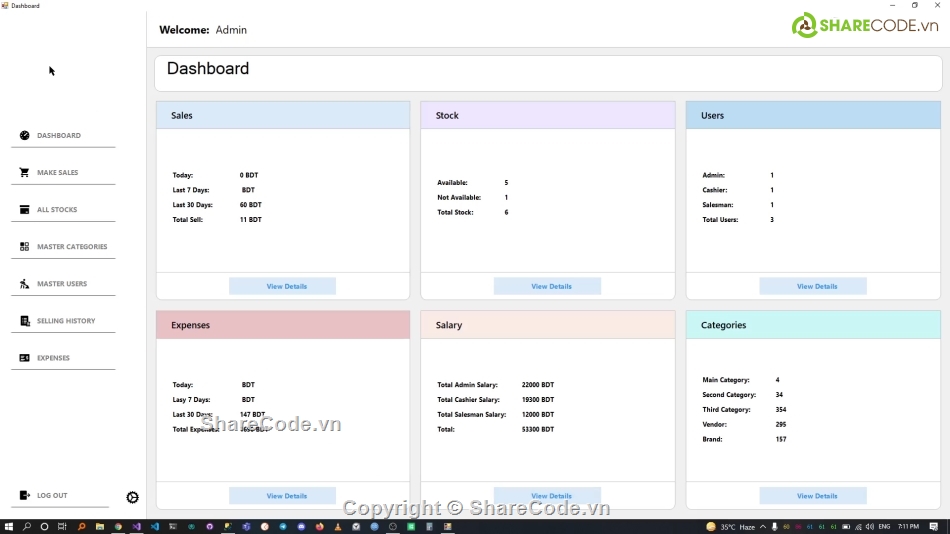Click the Master Users person icon
This screenshot has height=534, width=950.
[24, 283]
